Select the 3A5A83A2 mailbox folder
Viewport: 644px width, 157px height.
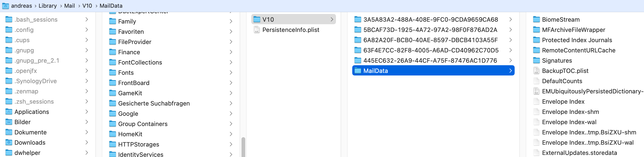[430, 20]
